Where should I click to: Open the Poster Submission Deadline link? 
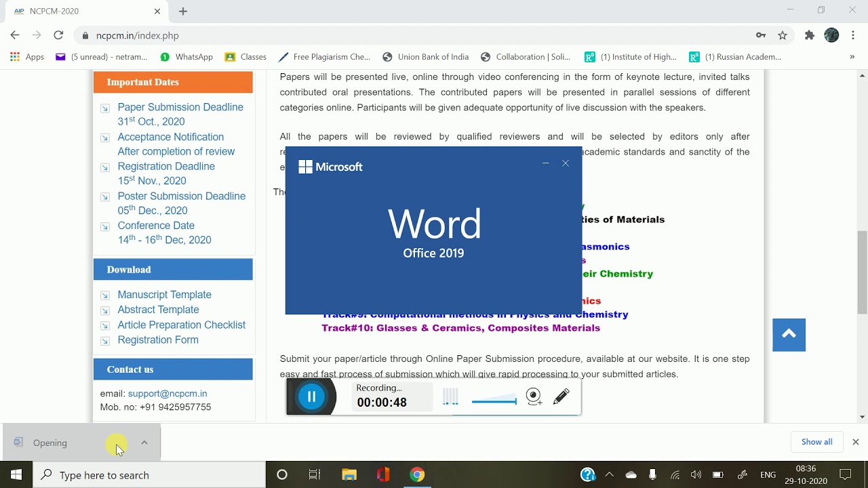[x=182, y=203]
